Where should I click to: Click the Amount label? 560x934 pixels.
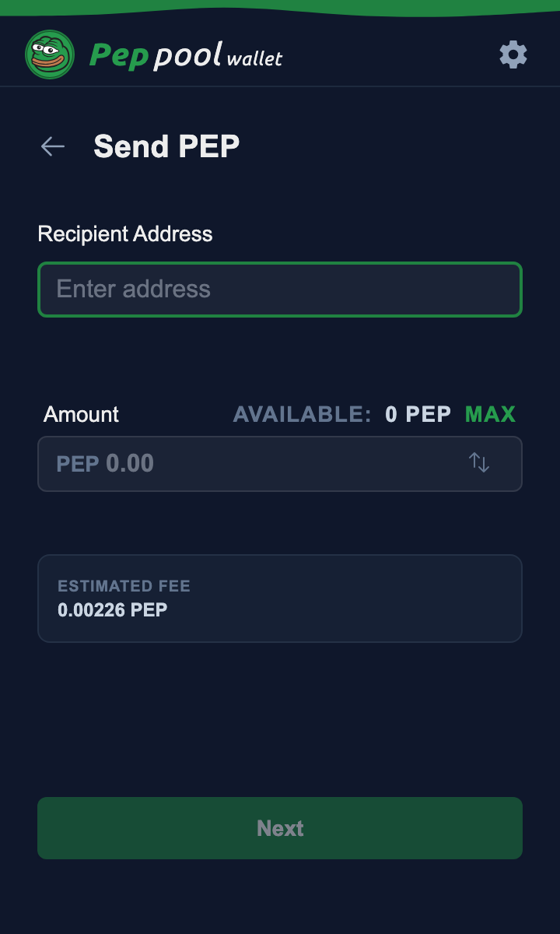(x=82, y=414)
